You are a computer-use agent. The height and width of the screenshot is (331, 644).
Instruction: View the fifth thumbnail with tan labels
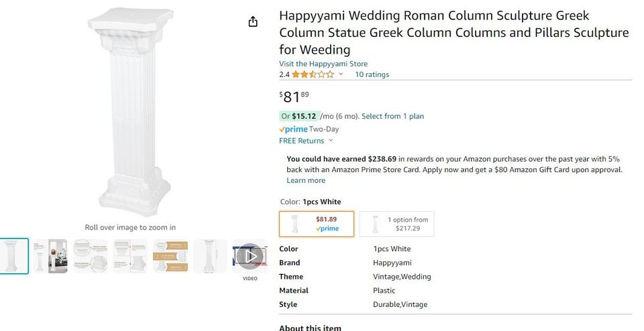tap(170, 256)
